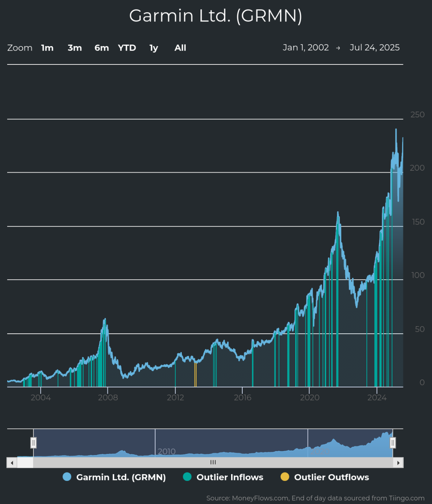Set zoom range to 1m

click(x=47, y=48)
